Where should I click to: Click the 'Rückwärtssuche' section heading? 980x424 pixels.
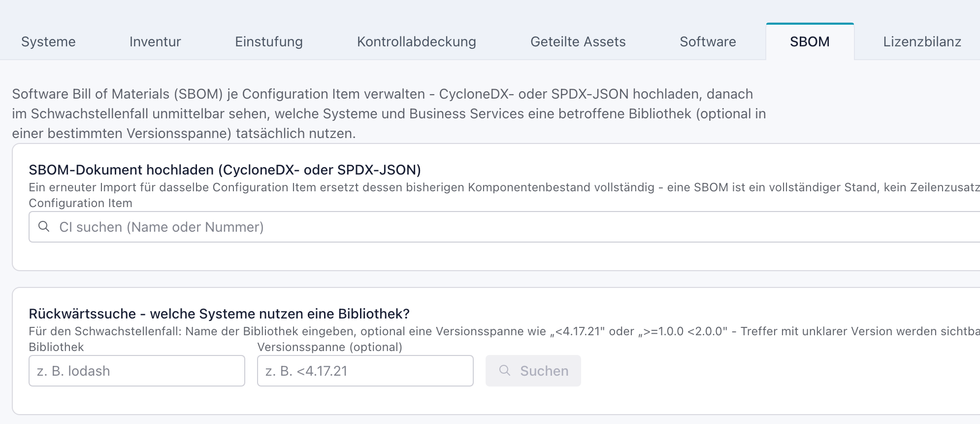point(219,314)
